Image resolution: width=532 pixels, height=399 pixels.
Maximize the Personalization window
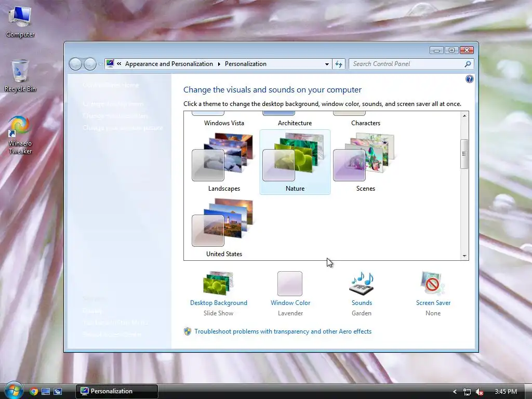click(451, 50)
